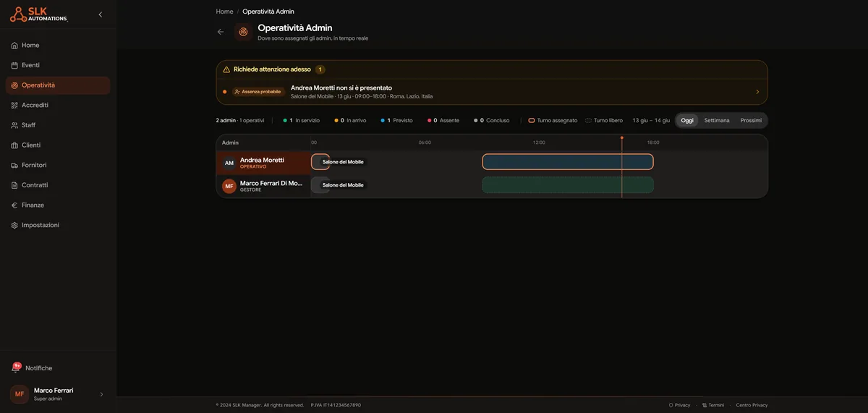The image size is (868, 413).
Task: Select the Andrea Moretti row name
Action: coord(262,160)
